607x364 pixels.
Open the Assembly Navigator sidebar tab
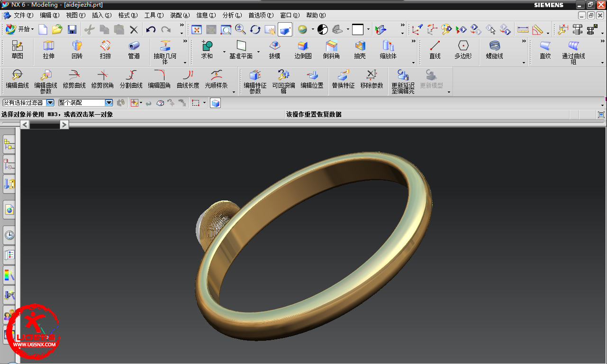click(9, 145)
